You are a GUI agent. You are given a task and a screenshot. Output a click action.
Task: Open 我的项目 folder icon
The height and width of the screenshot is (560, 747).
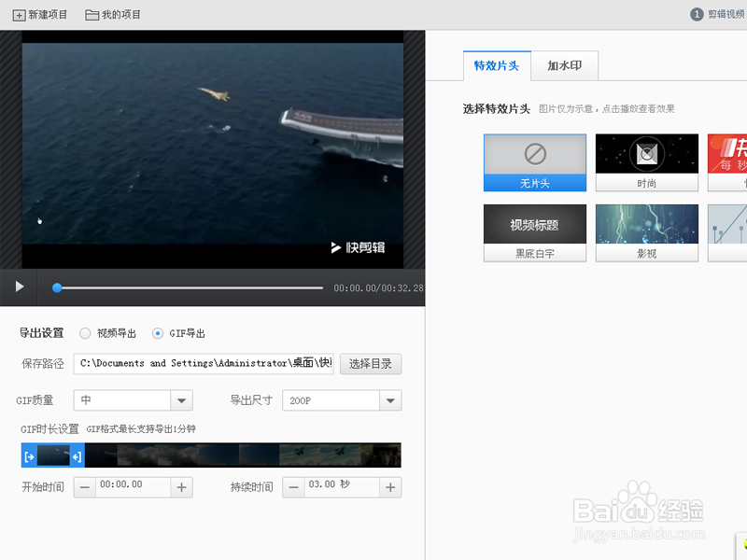(x=92, y=15)
